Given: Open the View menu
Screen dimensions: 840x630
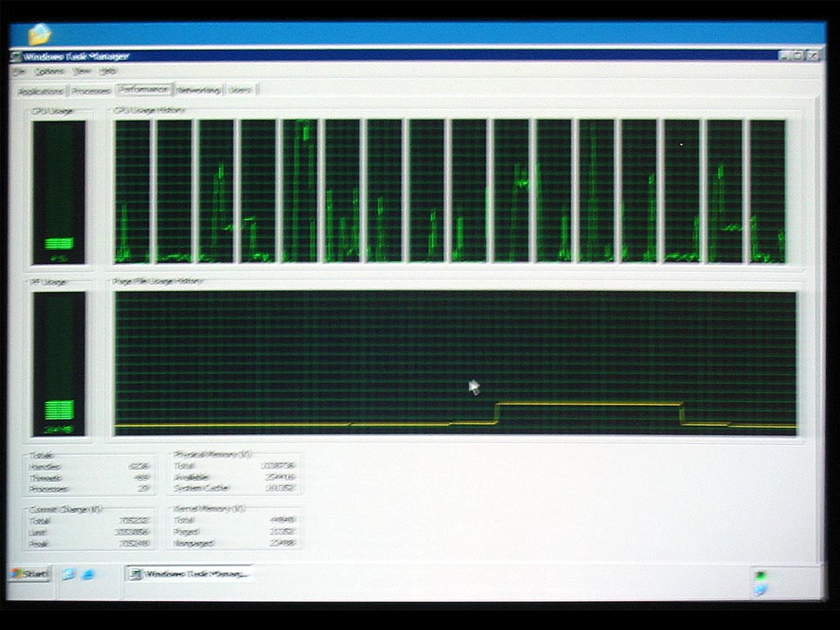Looking at the screenshot, I should click(82, 71).
